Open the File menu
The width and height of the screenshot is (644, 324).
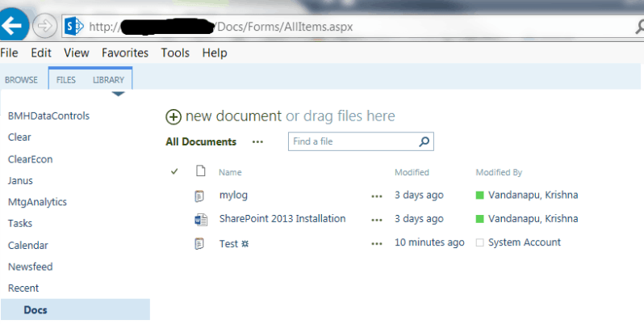pos(9,53)
